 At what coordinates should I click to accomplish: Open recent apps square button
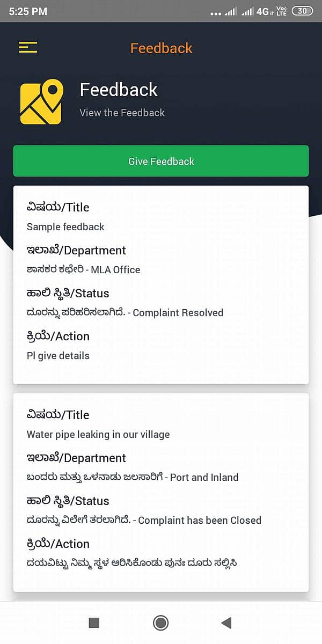94,623
